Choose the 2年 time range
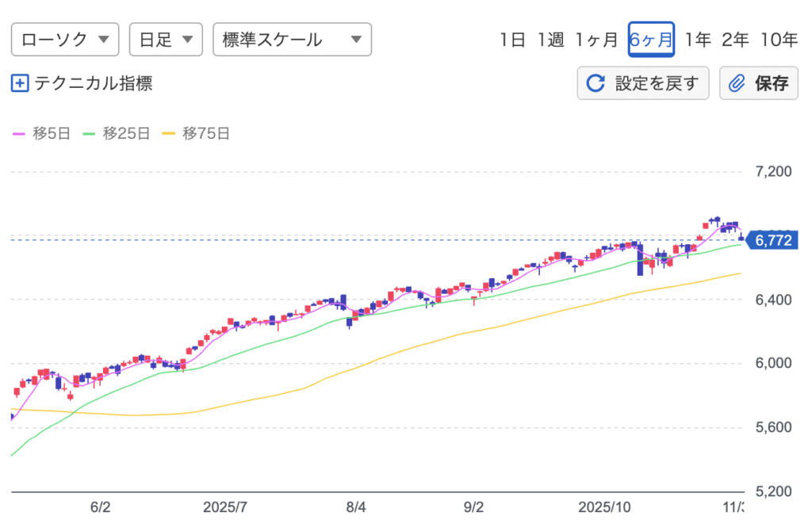Image resolution: width=812 pixels, height=520 pixels. pyautogui.click(x=735, y=40)
